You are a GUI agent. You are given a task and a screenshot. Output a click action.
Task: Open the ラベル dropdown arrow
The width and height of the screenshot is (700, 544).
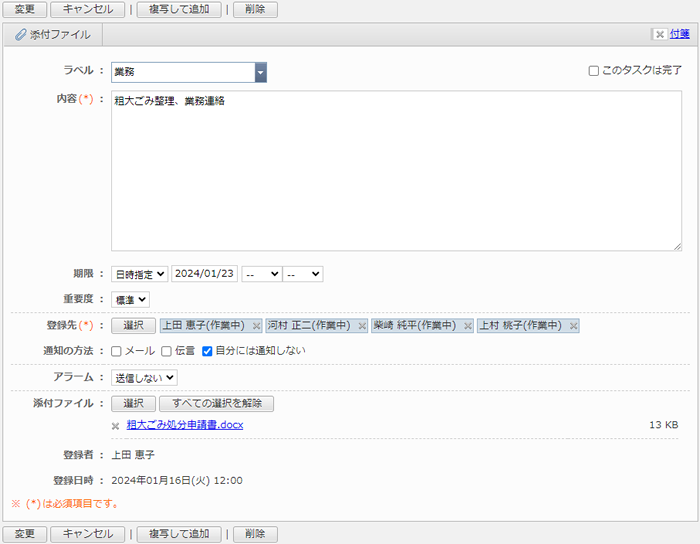(260, 72)
